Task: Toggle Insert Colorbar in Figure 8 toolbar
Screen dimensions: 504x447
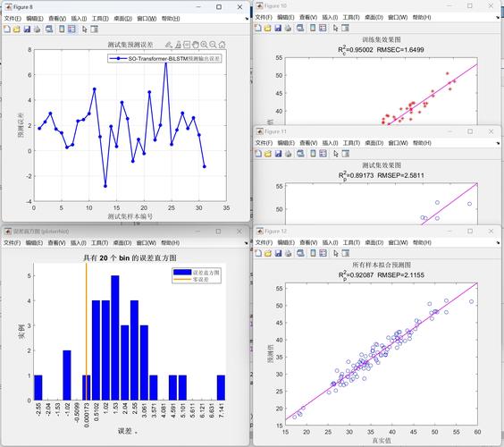Action: pos(62,30)
